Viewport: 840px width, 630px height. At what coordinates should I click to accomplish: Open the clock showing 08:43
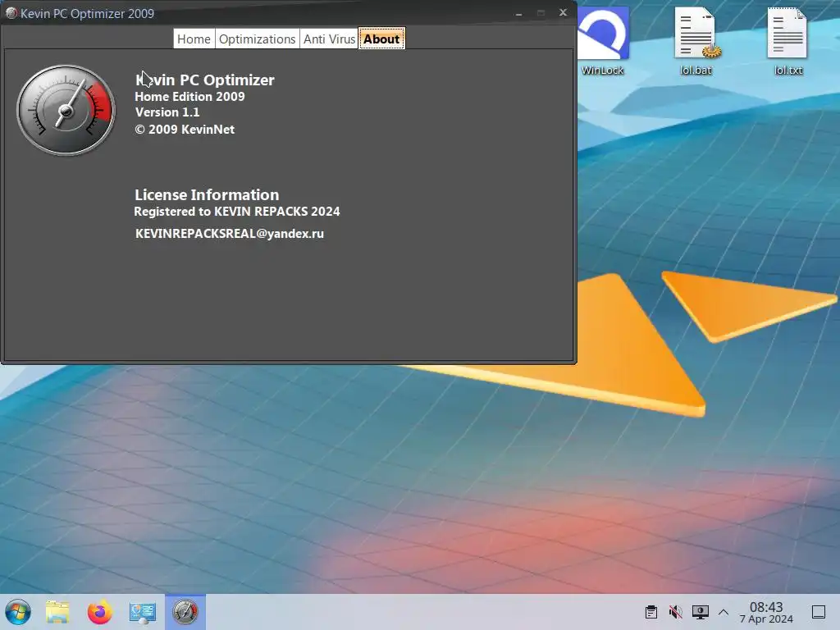(x=766, y=612)
